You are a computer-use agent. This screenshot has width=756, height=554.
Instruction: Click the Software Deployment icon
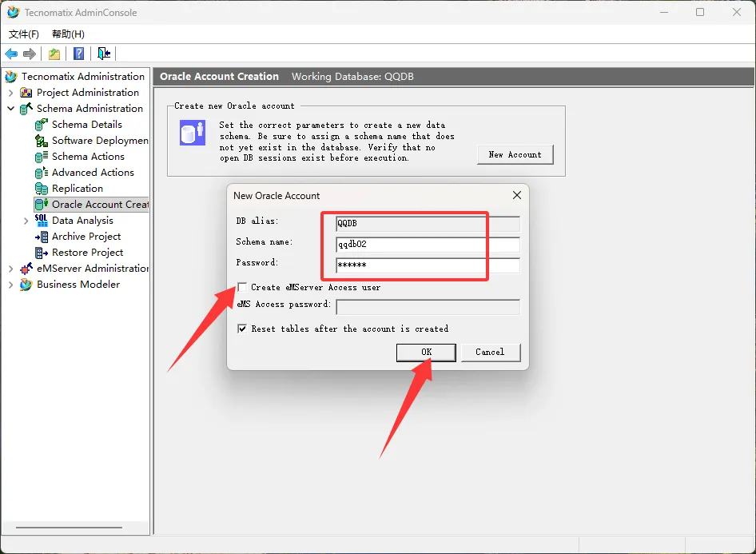(x=42, y=141)
